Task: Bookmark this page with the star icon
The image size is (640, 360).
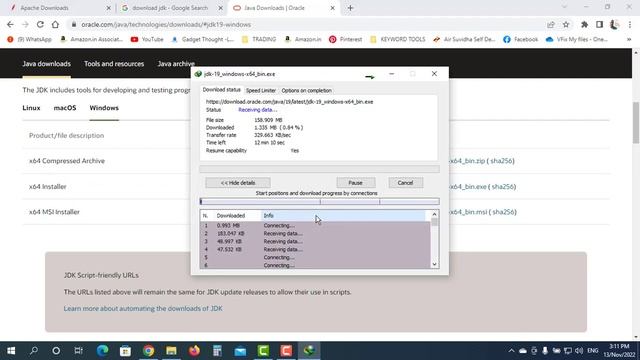Action: click(566, 24)
